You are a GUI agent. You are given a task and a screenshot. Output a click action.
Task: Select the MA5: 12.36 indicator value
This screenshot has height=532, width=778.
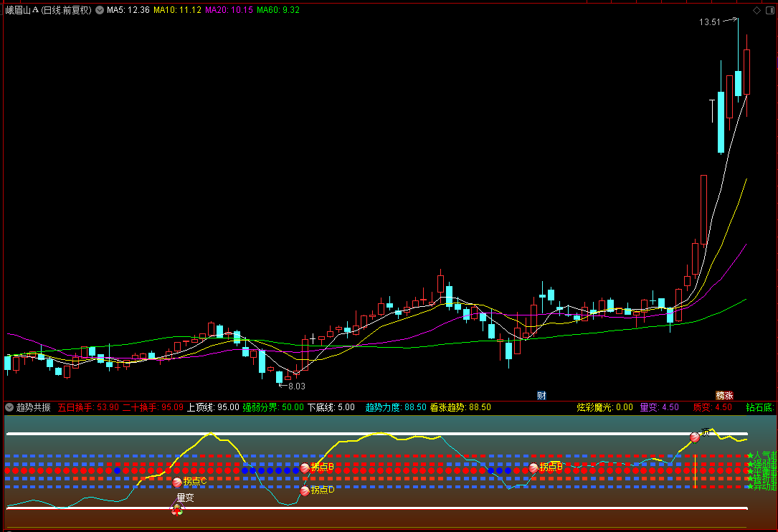pos(128,10)
